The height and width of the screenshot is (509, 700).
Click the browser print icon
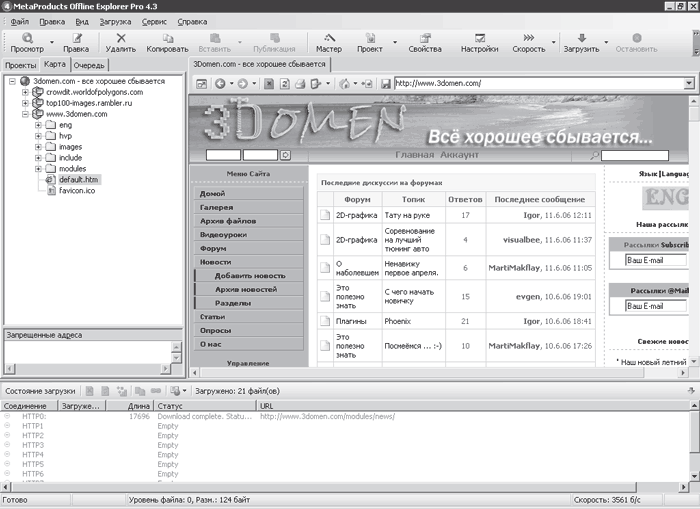click(300, 83)
